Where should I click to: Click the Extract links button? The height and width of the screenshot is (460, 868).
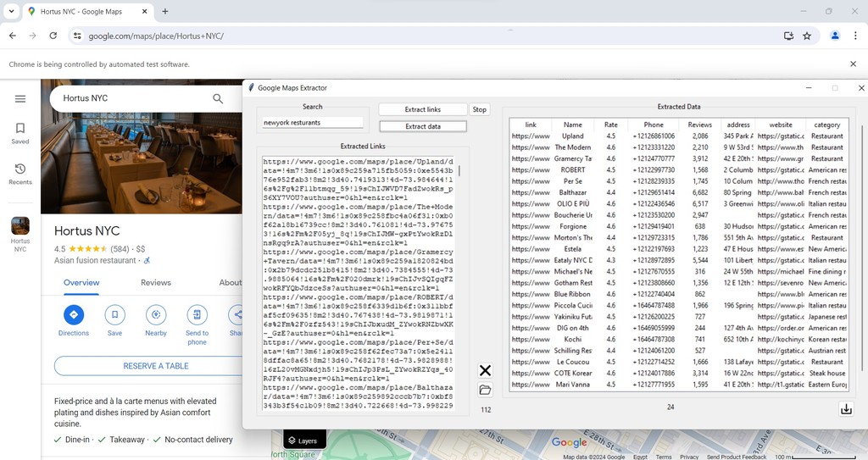click(423, 109)
